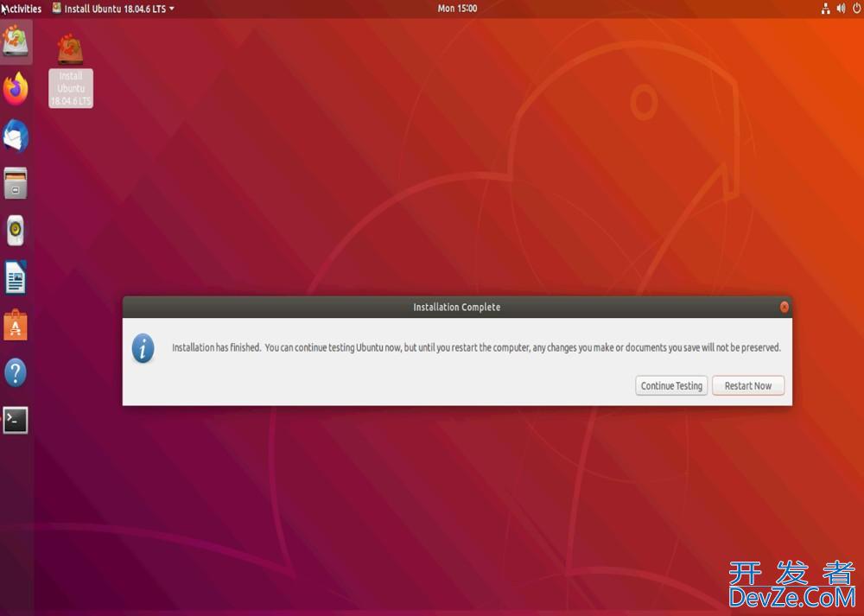This screenshot has width=864, height=616.
Task: Close the Installation Complete dialog
Action: pyautogui.click(x=785, y=308)
